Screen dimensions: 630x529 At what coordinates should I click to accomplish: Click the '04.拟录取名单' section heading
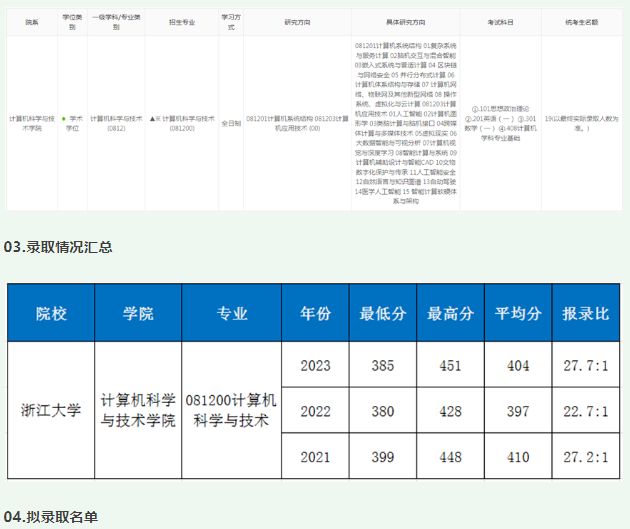[x=51, y=517]
